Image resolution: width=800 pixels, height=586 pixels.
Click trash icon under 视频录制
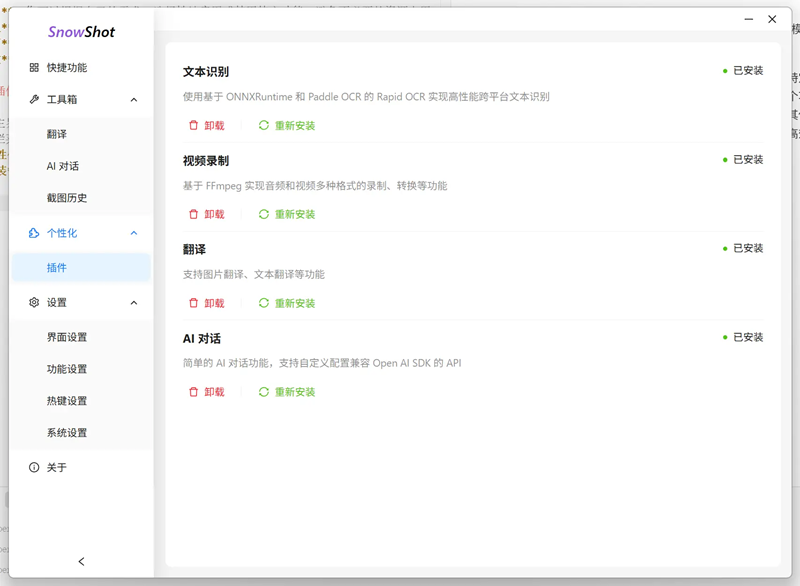point(193,214)
